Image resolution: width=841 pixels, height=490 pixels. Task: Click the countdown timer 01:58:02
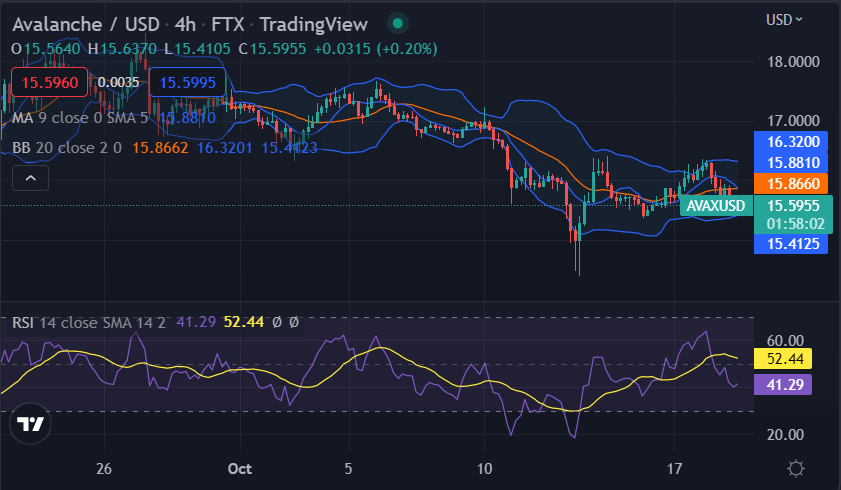[795, 224]
